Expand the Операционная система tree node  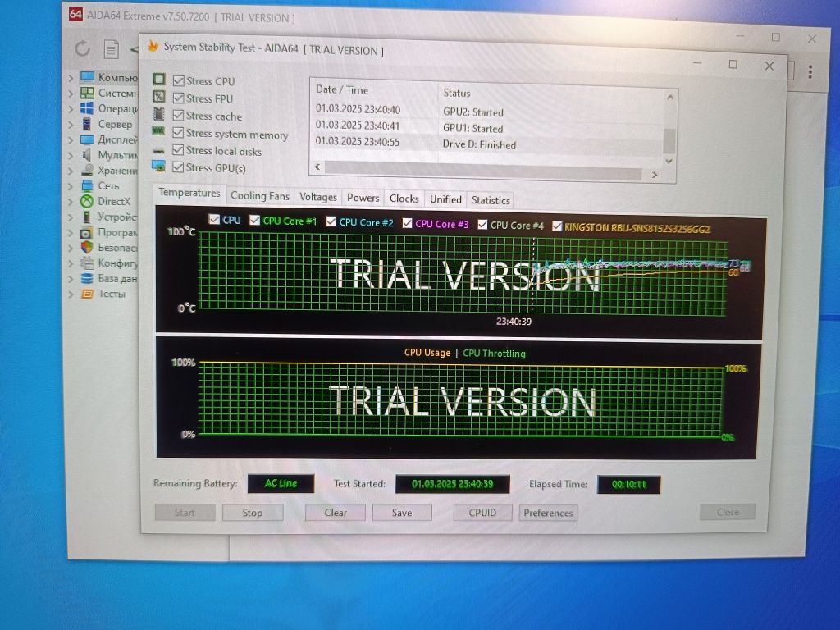coord(71,109)
